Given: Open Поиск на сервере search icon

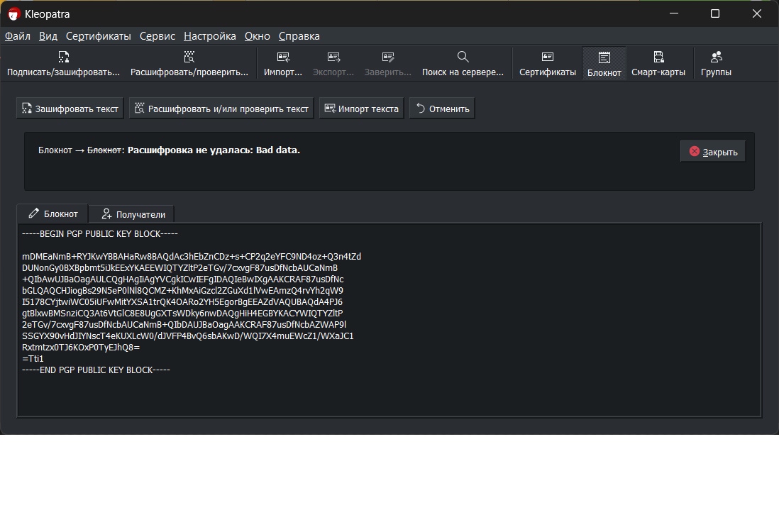Looking at the screenshot, I should point(463,57).
